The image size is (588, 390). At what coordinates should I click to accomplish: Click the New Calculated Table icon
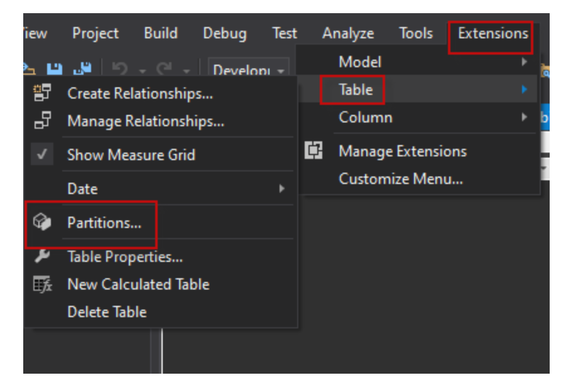point(42,284)
